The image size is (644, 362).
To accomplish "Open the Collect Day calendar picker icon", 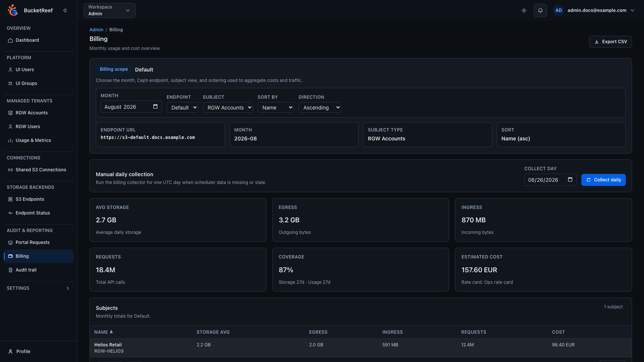I will click(x=570, y=180).
